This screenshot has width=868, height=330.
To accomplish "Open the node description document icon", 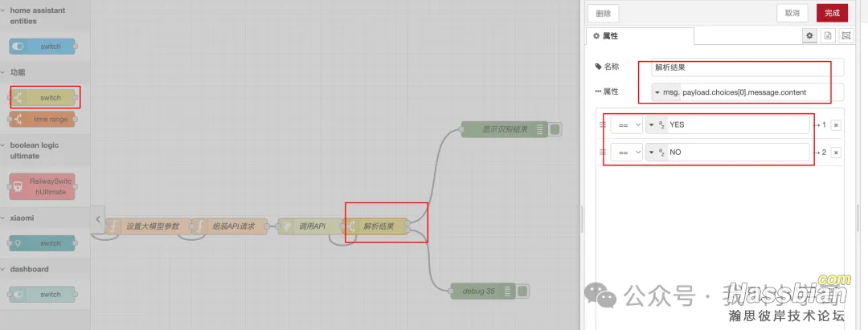I will 828,36.
